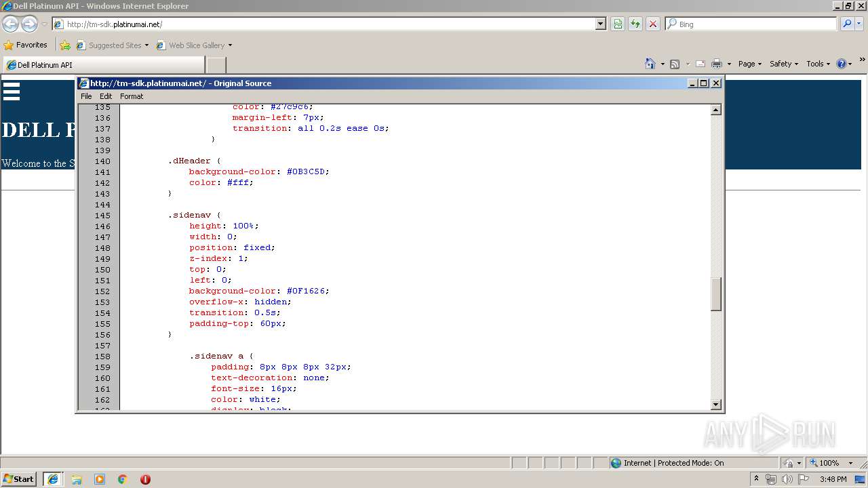Image resolution: width=868 pixels, height=488 pixels.
Task: Open the Windows Explorer folder on the taskbar
Action: 77,479
